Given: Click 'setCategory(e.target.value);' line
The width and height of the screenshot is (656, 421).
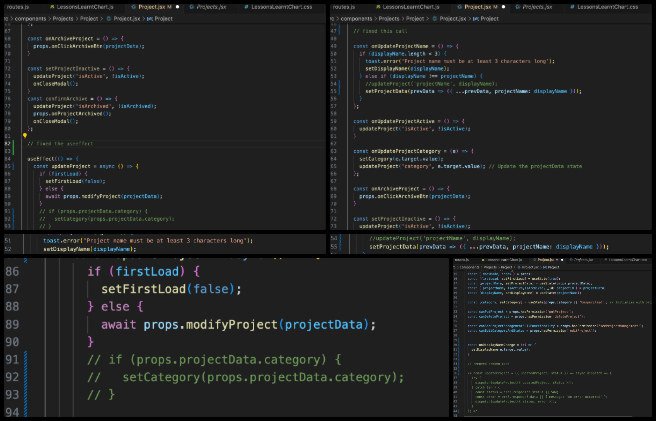Looking at the screenshot, I should click(401, 159).
